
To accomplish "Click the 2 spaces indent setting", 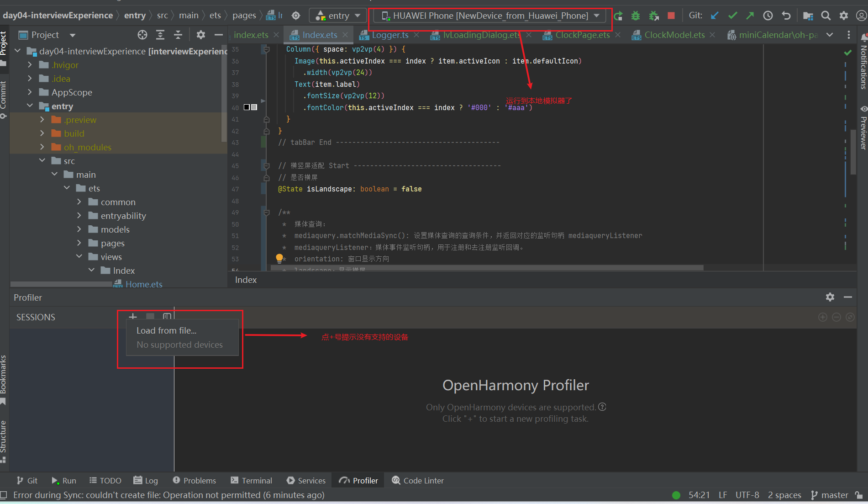I will tap(784, 495).
